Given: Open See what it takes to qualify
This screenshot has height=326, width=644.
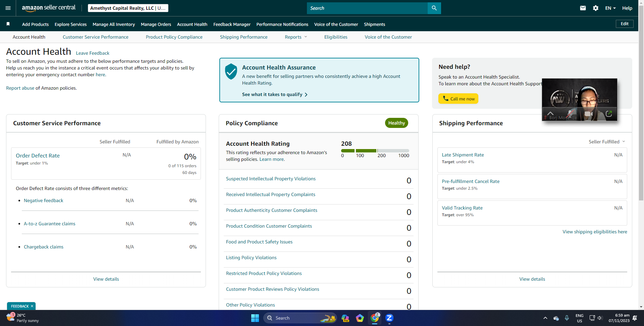Looking at the screenshot, I should coord(275,94).
